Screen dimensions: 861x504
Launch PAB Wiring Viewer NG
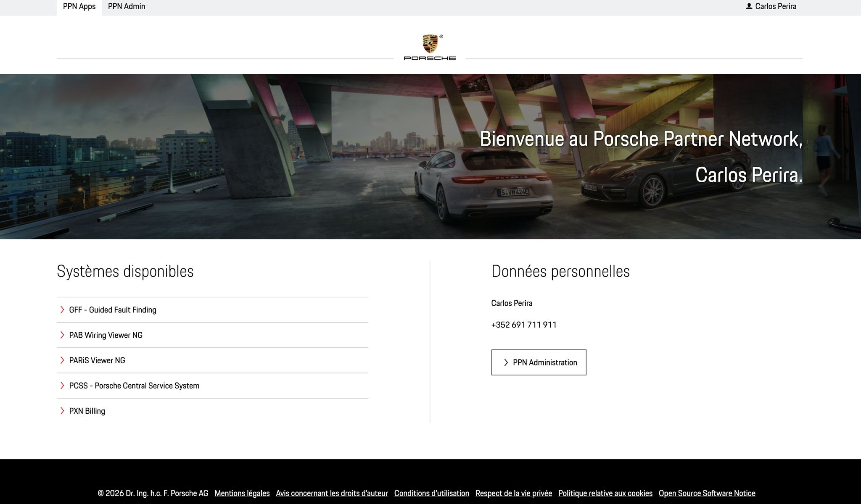tap(212, 335)
